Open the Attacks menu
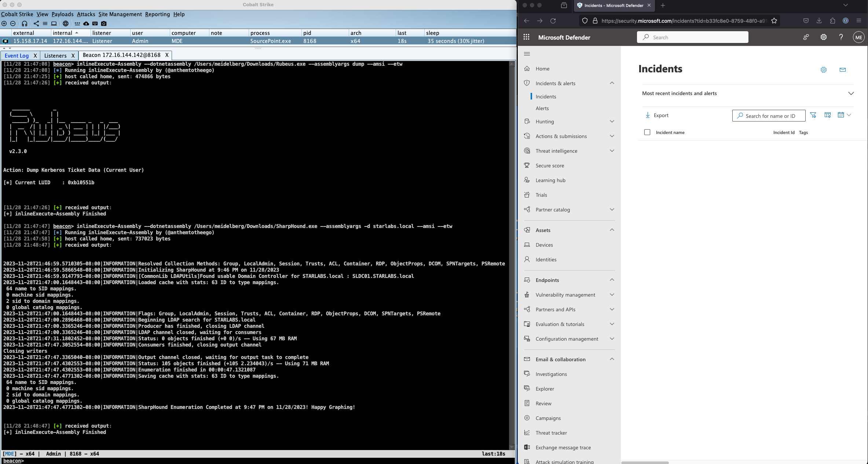 (86, 14)
